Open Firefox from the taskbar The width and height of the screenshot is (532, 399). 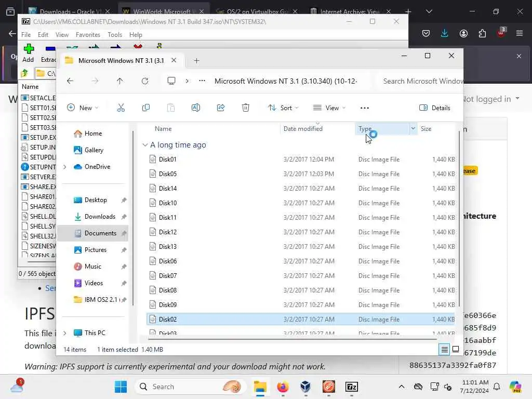pos(283,387)
